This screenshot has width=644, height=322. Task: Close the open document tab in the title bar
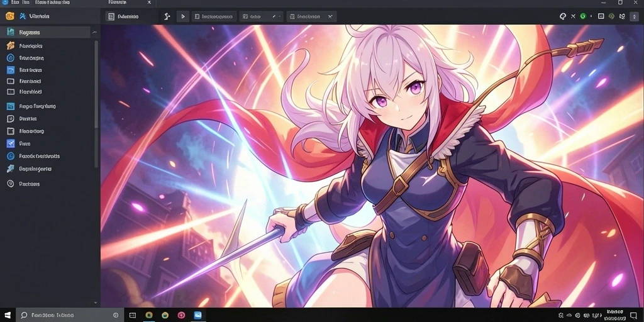tap(149, 3)
